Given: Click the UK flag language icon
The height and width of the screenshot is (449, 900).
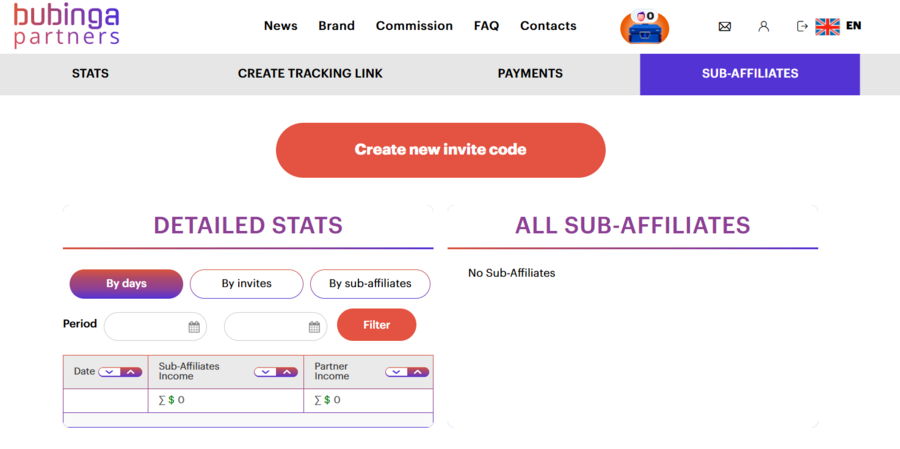Looking at the screenshot, I should tap(827, 26).
